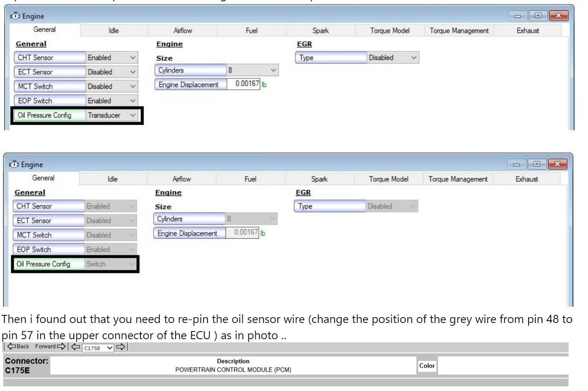Switch to Airflow tab in upper Engine window
Viewport: 588px width, 391px height.
(183, 31)
